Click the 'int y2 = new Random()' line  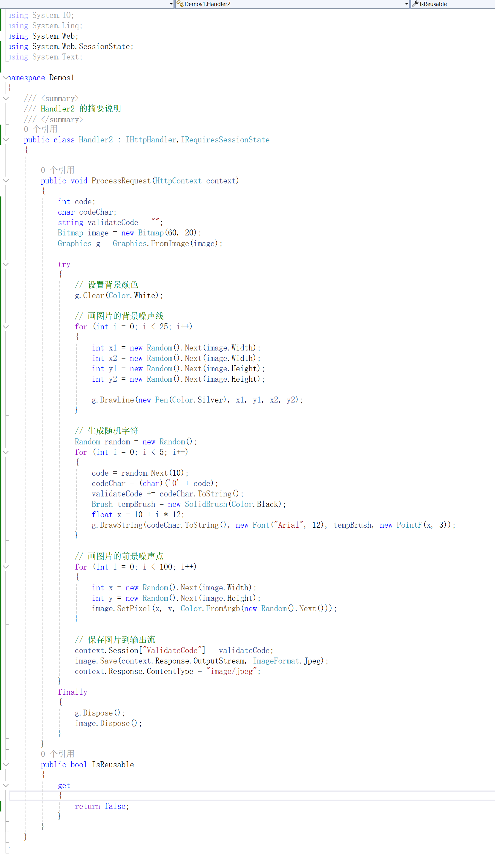(178, 379)
